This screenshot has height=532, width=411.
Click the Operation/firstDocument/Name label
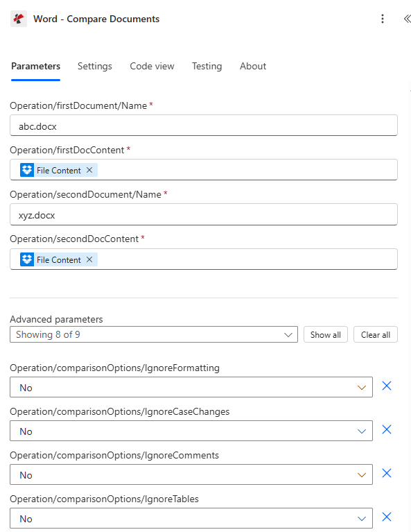coord(78,106)
